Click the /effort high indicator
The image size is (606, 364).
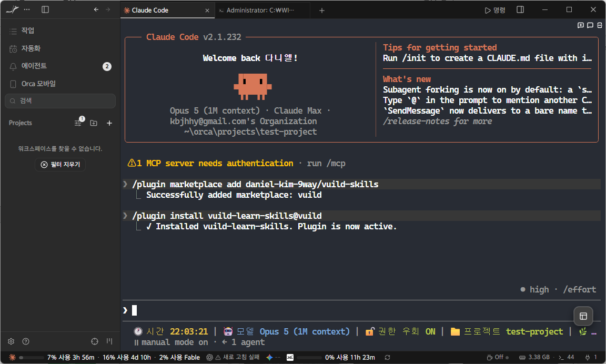[x=558, y=289]
